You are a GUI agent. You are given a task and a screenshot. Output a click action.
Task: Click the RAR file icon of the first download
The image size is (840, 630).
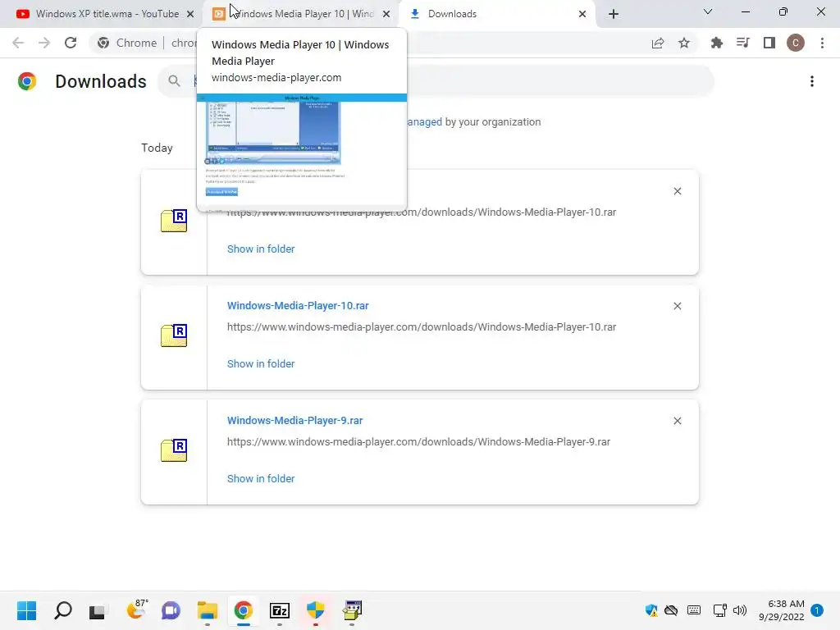coord(174,221)
